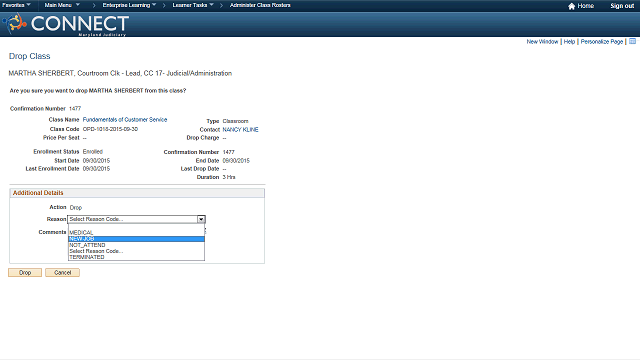Viewport: 640px width, 360px height.
Task: Open Fundamentals of Customer Service class link
Action: point(125,120)
